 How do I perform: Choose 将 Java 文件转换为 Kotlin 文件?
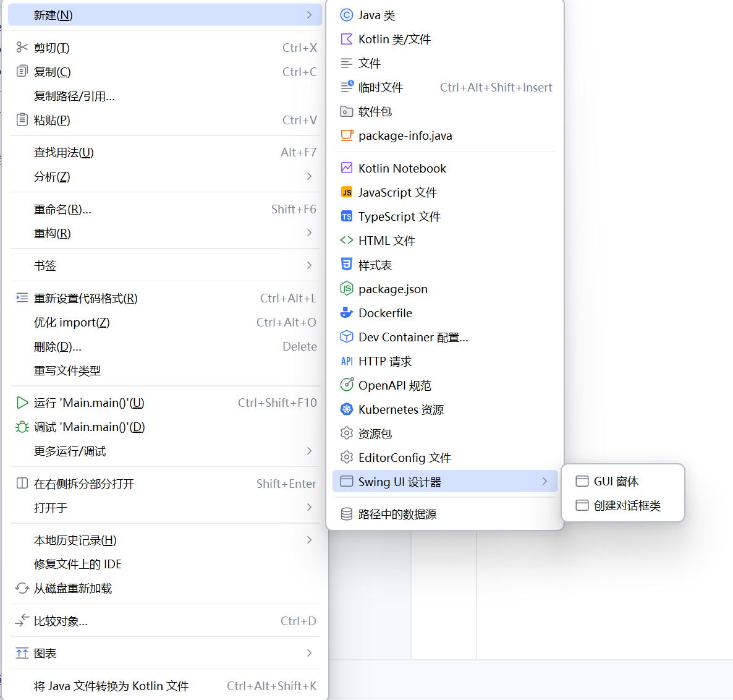click(x=165, y=686)
